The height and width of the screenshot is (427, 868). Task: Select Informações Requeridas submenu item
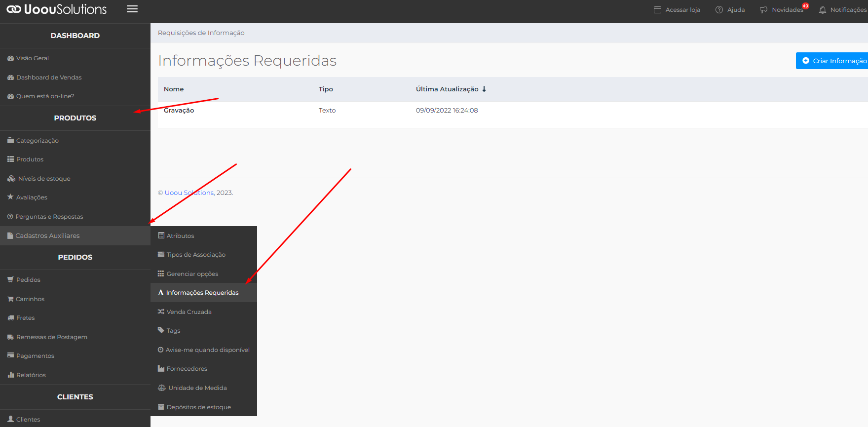pyautogui.click(x=203, y=293)
